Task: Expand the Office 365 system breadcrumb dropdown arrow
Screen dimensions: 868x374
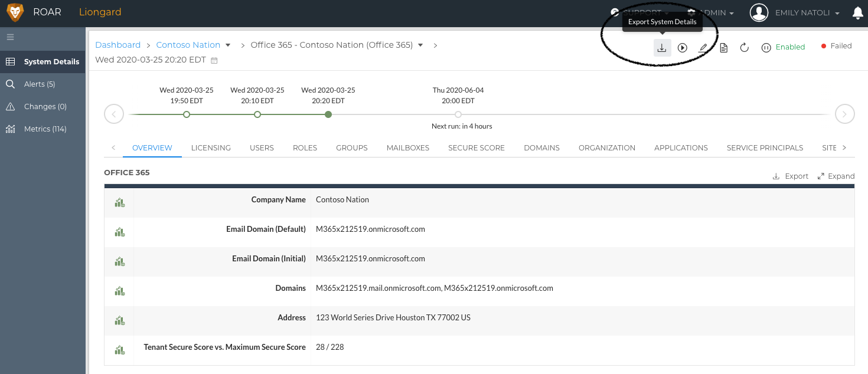Action: point(420,45)
